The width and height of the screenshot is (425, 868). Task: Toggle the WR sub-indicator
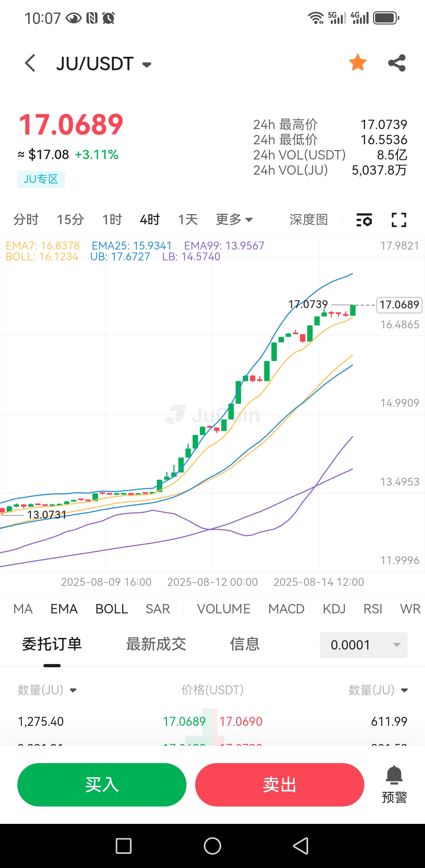[411, 609]
